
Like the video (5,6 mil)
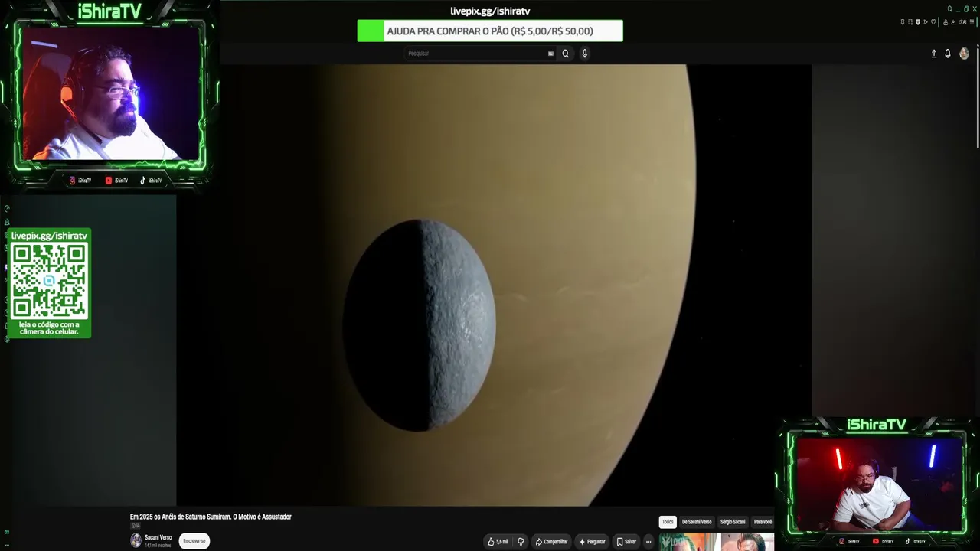498,542
